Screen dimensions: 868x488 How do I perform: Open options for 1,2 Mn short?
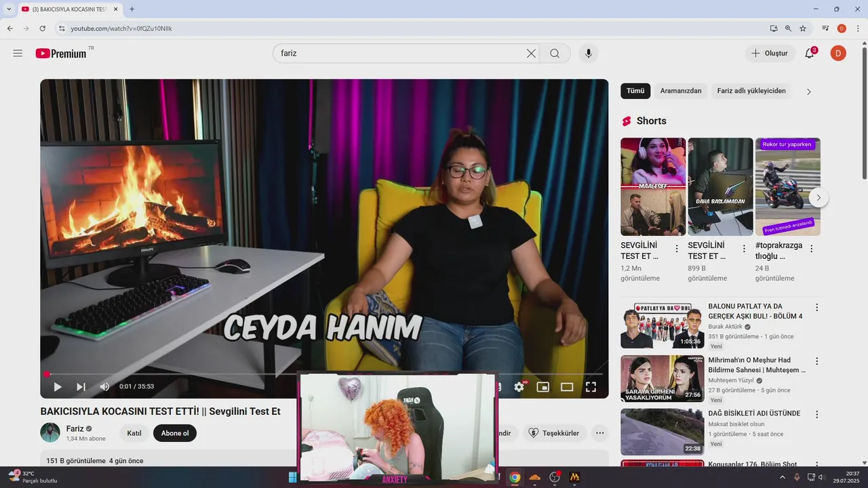(677, 249)
